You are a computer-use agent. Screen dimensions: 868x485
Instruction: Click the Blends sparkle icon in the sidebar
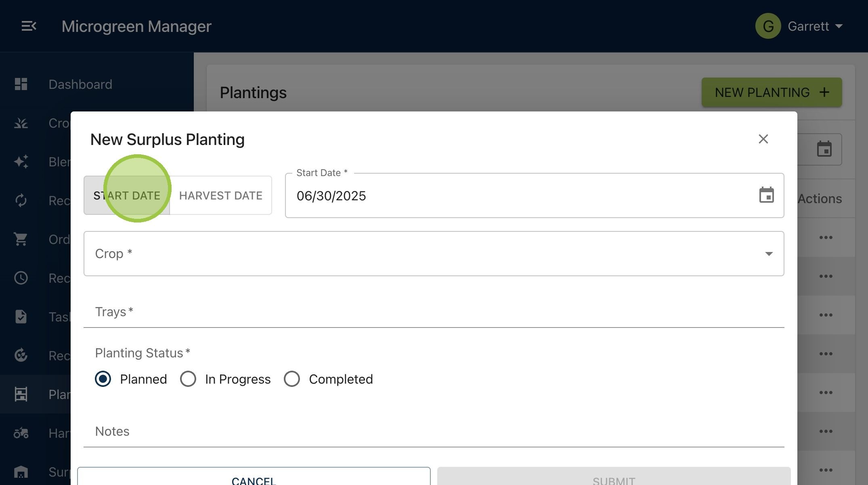click(21, 162)
